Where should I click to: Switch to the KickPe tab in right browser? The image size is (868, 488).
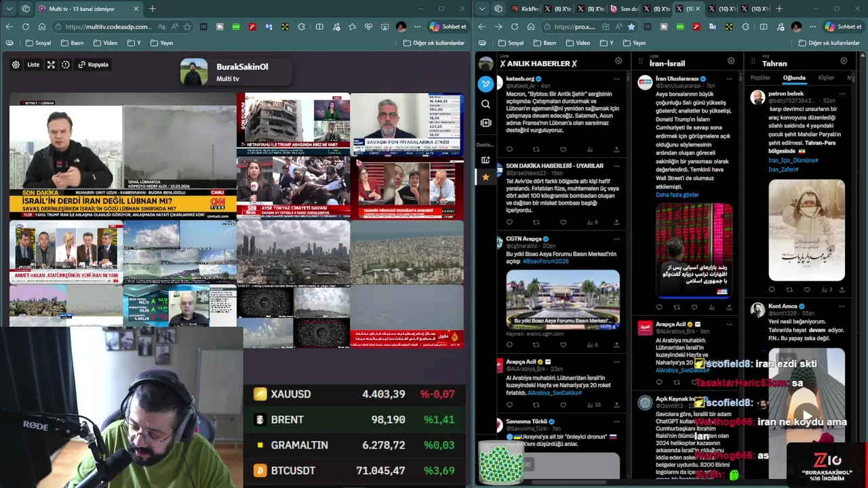[526, 9]
